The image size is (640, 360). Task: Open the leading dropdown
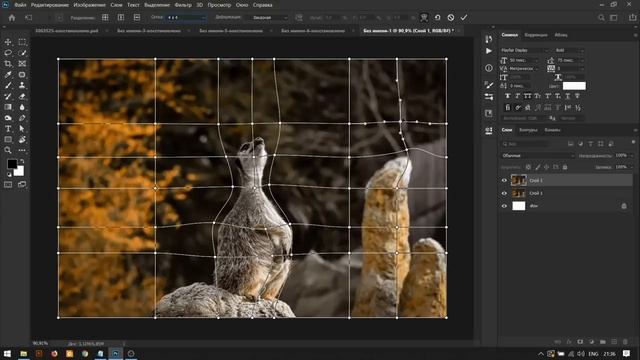pos(570,60)
